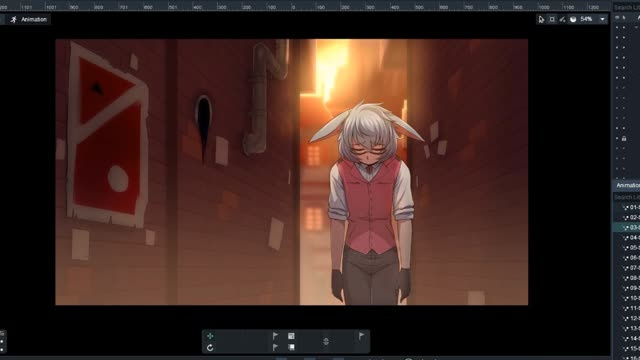Image resolution: width=640 pixels, height=360 pixels.
Task: Click the green move crosshair icon
Action: [210, 336]
